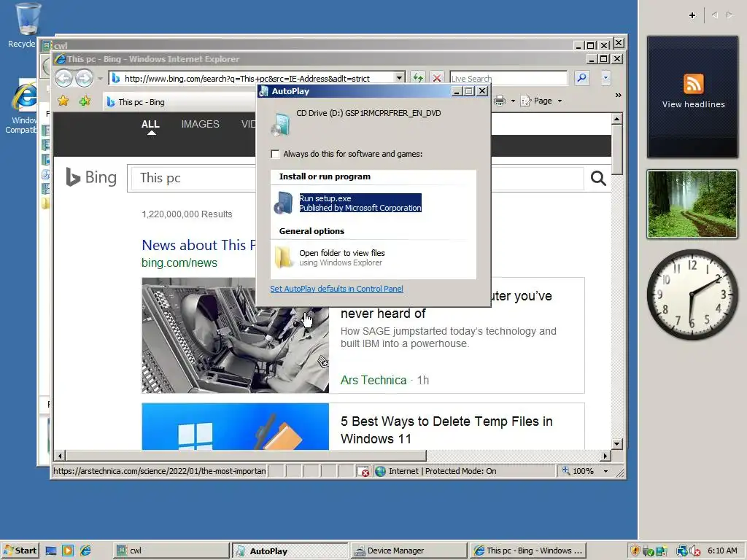Click the pop-up blocked icon in IE status bar
This screenshot has height=560, width=747.
click(x=363, y=471)
